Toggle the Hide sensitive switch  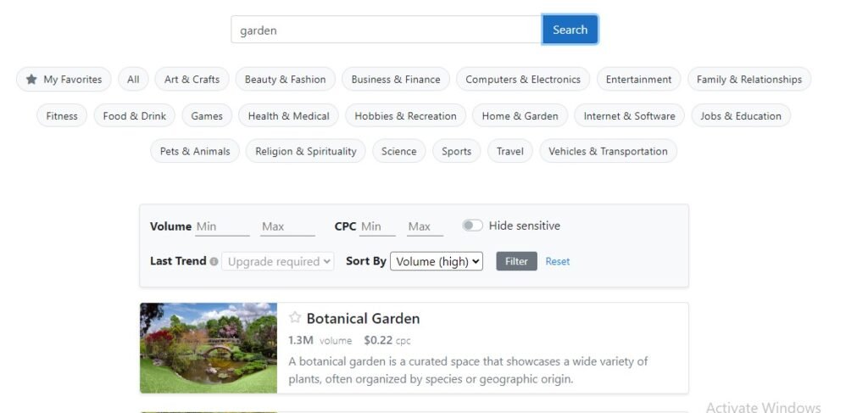(x=472, y=226)
